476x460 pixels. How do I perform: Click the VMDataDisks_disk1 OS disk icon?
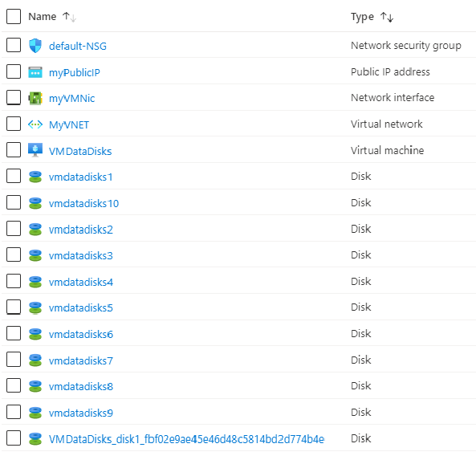pyautogui.click(x=35, y=439)
